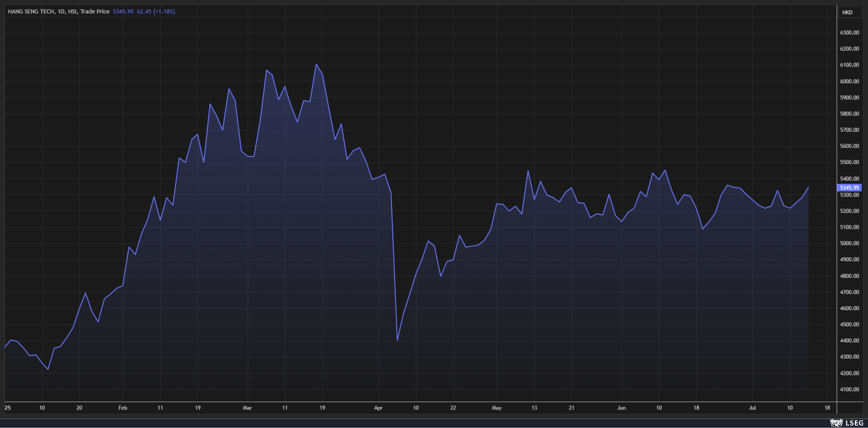The width and height of the screenshot is (868, 428).
Task: Click the 4300.00 price axis label
Action: point(849,357)
